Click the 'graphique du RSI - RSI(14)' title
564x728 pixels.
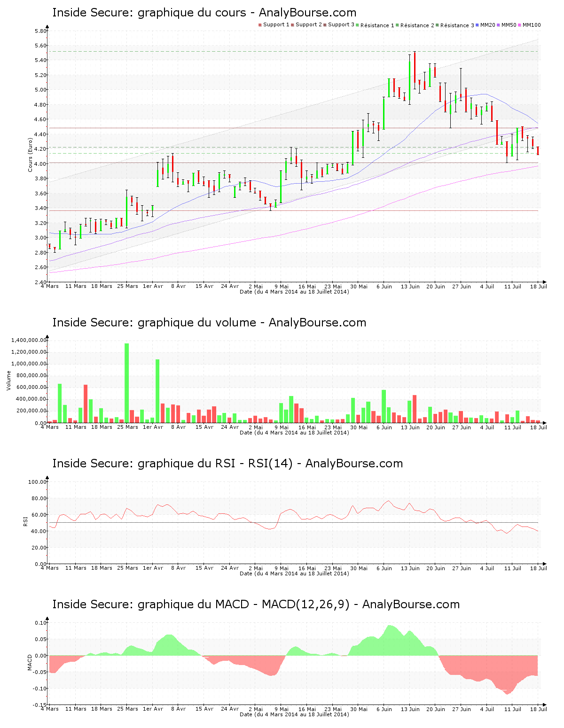[227, 464]
